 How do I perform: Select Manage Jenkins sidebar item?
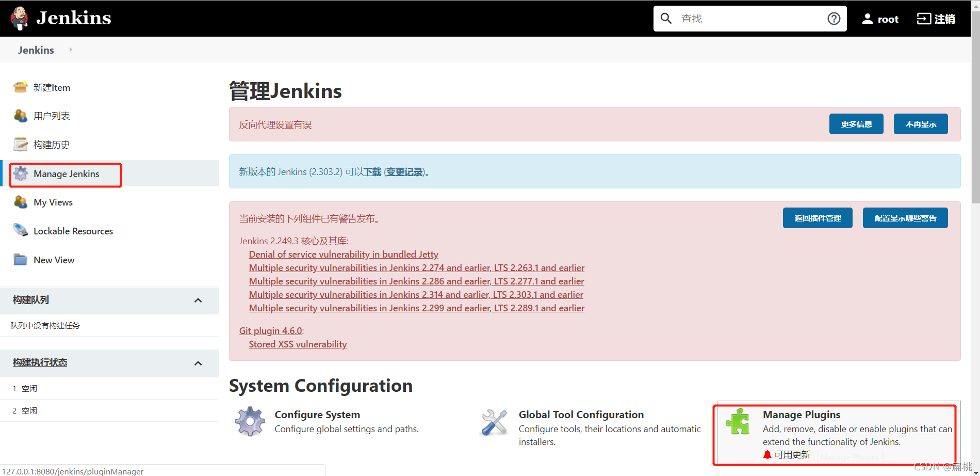67,174
